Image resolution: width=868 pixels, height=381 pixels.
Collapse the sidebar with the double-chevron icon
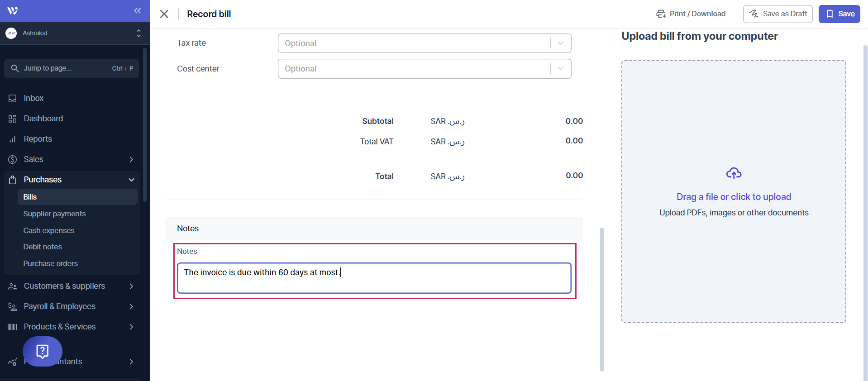coord(137,10)
